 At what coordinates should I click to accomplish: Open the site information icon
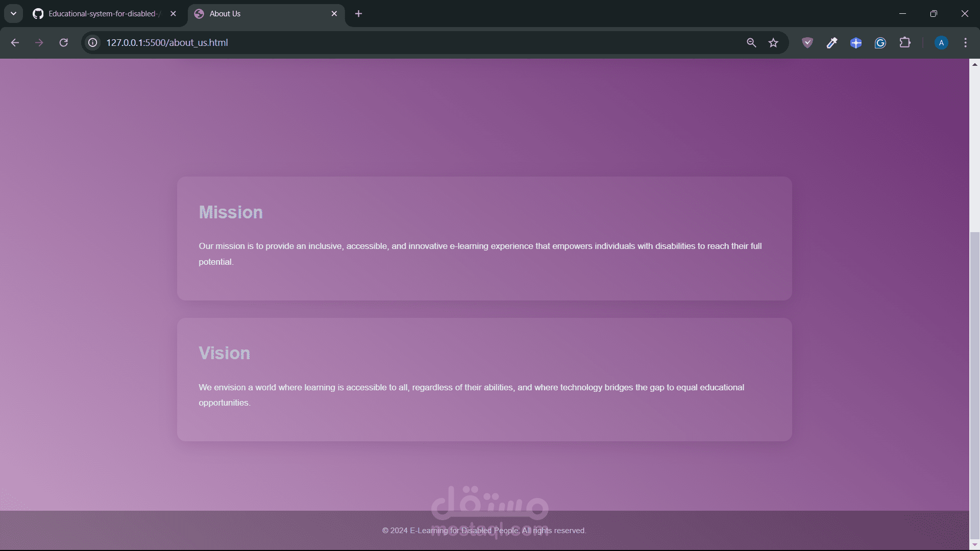93,43
